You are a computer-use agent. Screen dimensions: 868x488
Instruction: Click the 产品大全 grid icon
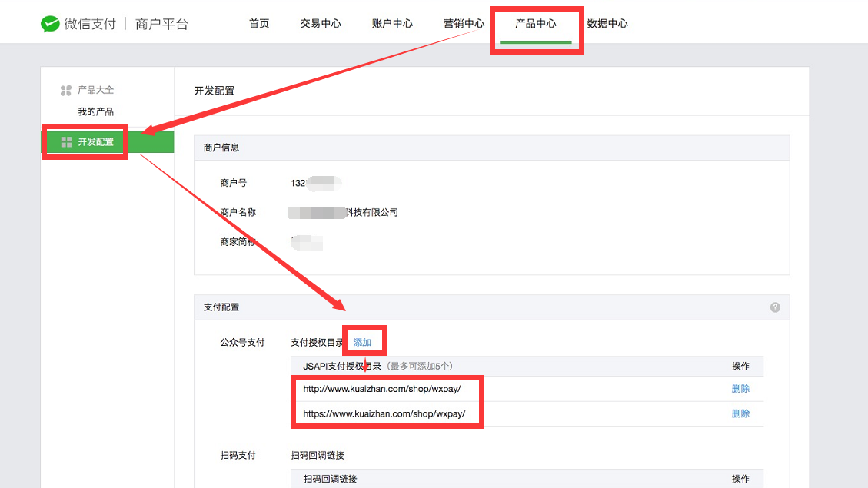pyautogui.click(x=66, y=91)
